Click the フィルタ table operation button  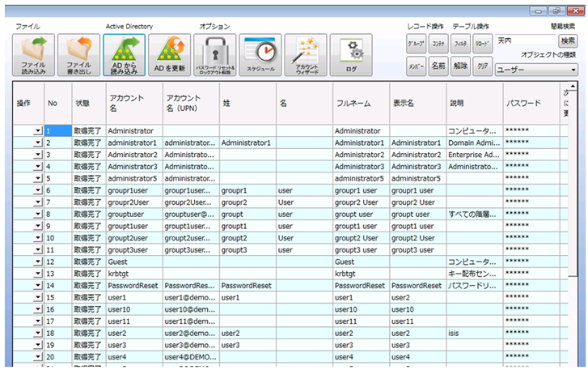click(x=460, y=44)
